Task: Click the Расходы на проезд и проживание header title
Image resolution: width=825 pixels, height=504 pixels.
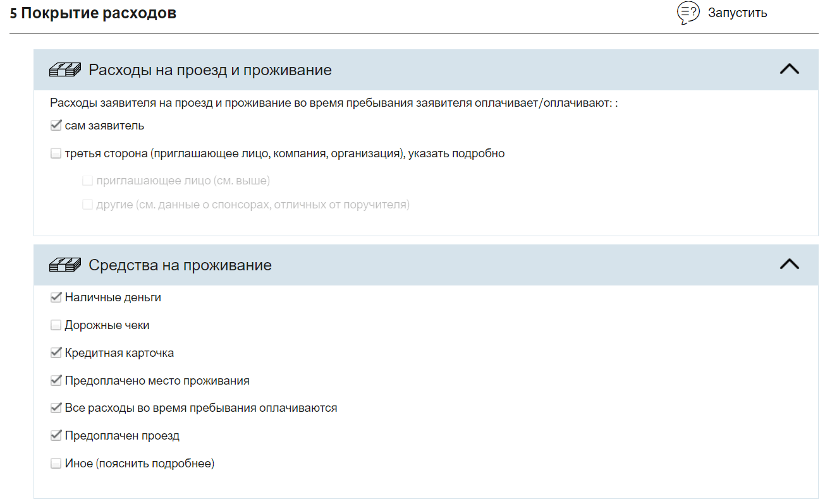Action: 210,70
